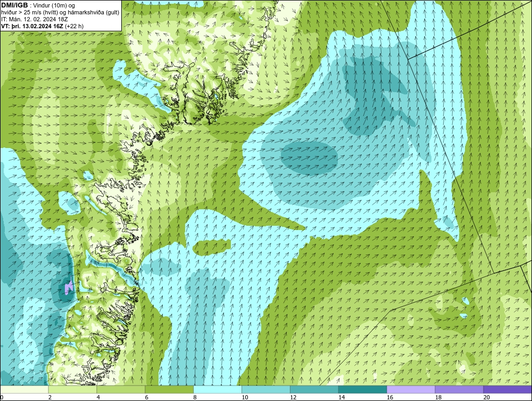Click the scale label 8
This screenshot has height=401, width=532.
coord(195,397)
